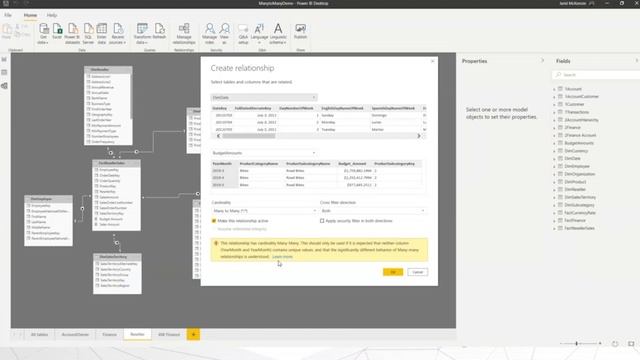Select the Home ribbon tab
The height and width of the screenshot is (360, 640).
(x=30, y=15)
